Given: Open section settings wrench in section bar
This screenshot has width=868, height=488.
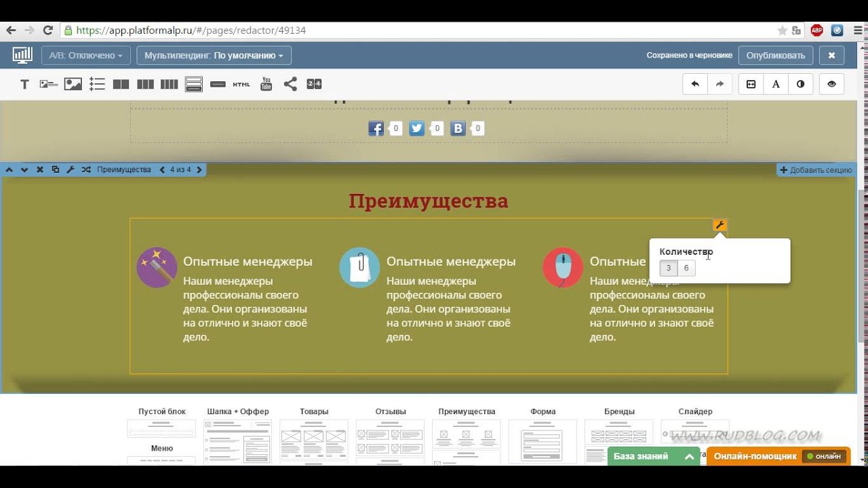Looking at the screenshot, I should pos(71,169).
